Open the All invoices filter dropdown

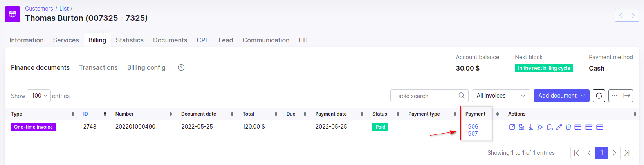point(501,96)
